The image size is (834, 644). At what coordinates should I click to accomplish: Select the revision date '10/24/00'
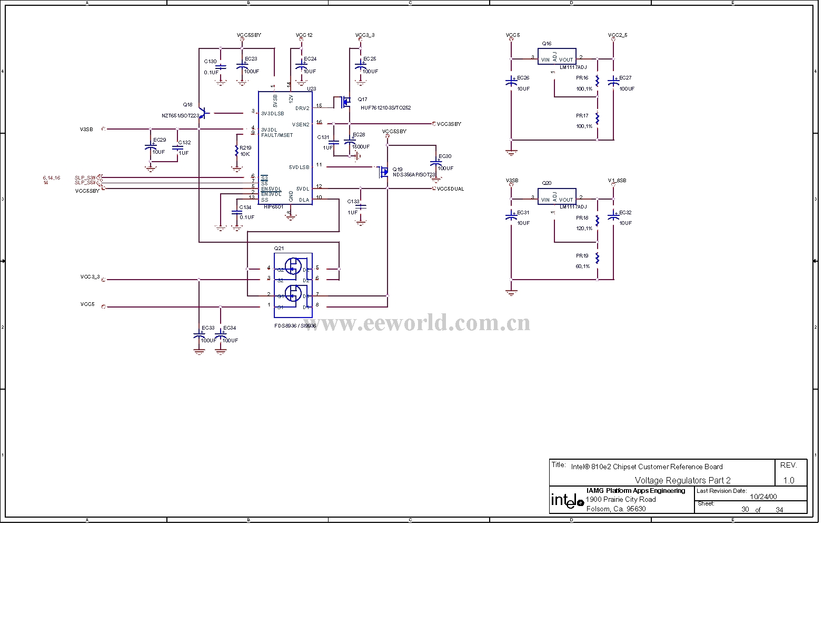coord(763,497)
